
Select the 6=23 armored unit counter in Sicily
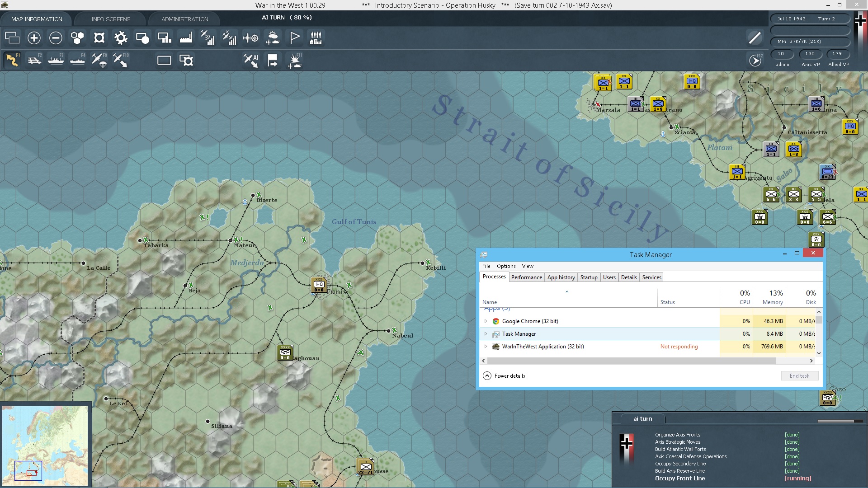[x=827, y=172]
